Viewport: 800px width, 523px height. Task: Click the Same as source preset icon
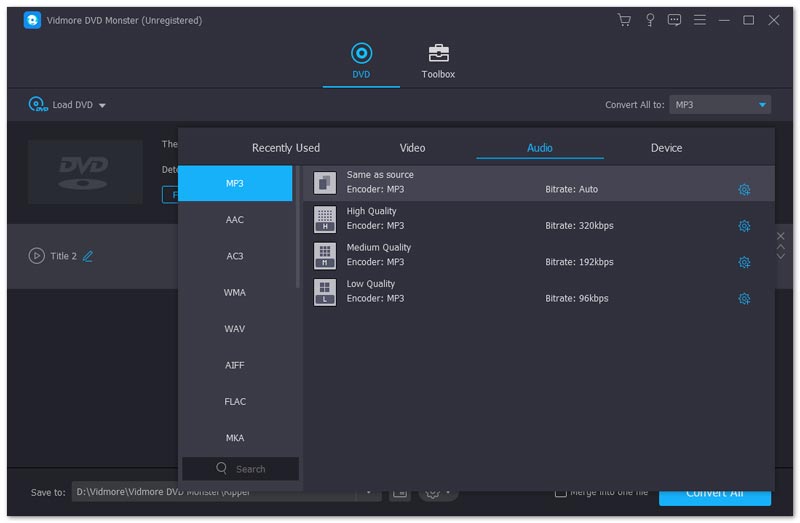[324, 183]
